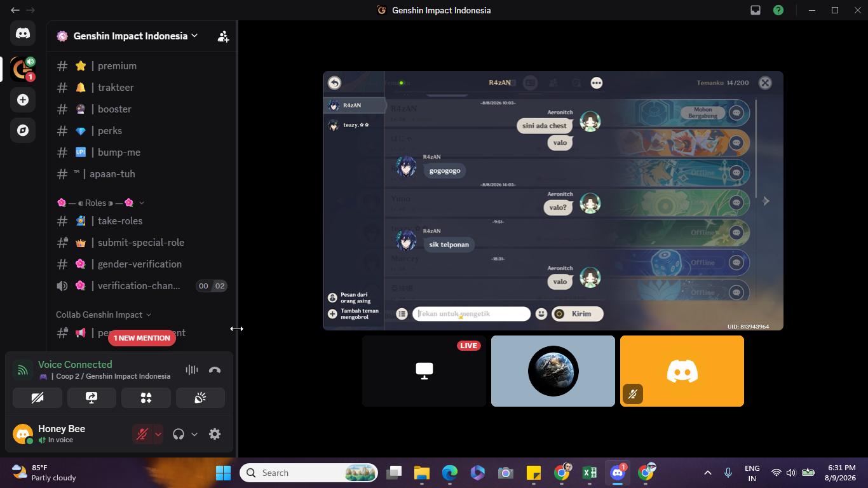
Task: Unmute the microphone
Action: coord(142,434)
